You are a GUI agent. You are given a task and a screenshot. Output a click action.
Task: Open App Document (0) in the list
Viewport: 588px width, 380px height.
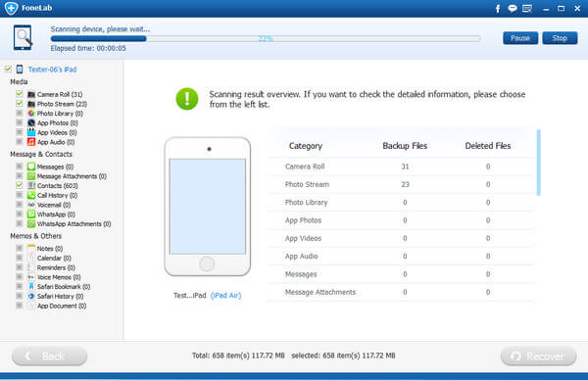(62, 306)
